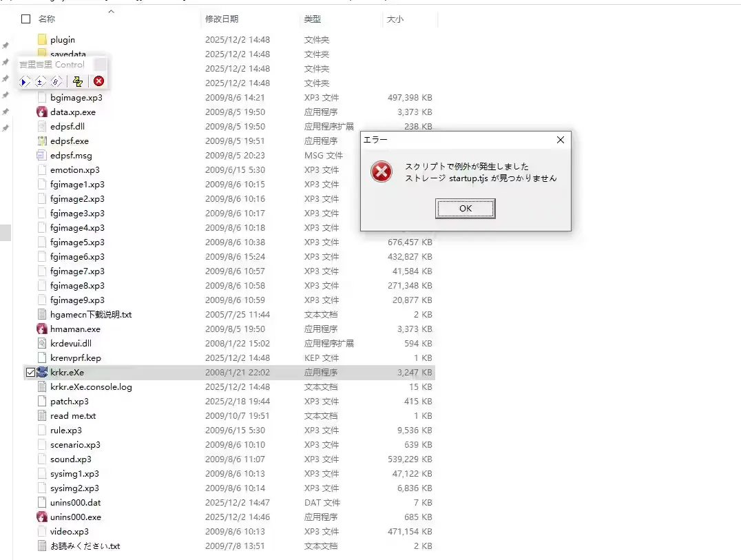Click the unins000.dat file icon
Screen dimensions: 741x560
42,502
